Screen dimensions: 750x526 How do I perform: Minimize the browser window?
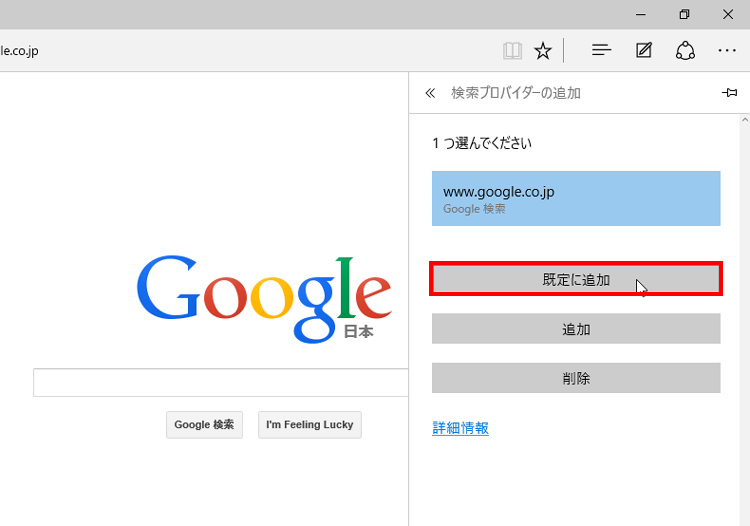coord(638,14)
